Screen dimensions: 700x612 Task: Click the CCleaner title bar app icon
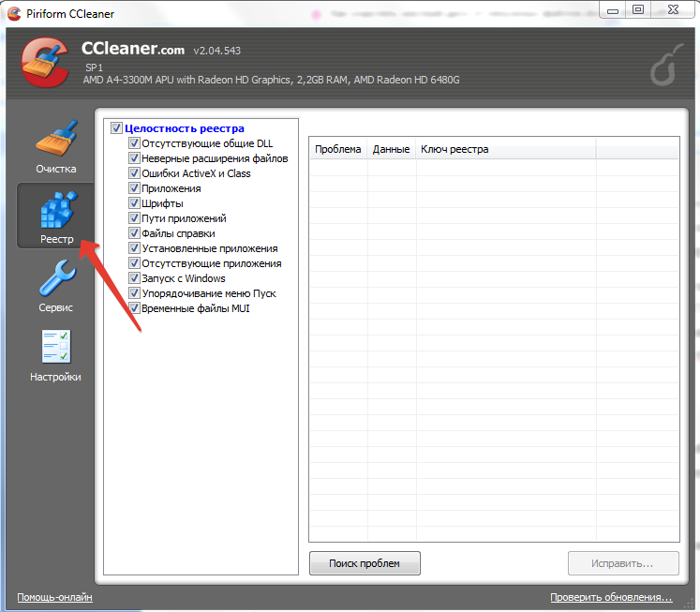point(14,12)
